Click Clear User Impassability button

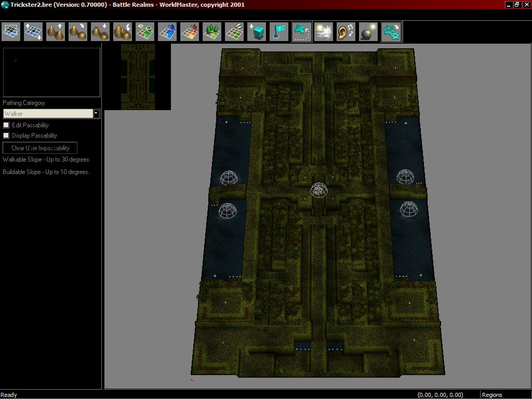click(40, 148)
